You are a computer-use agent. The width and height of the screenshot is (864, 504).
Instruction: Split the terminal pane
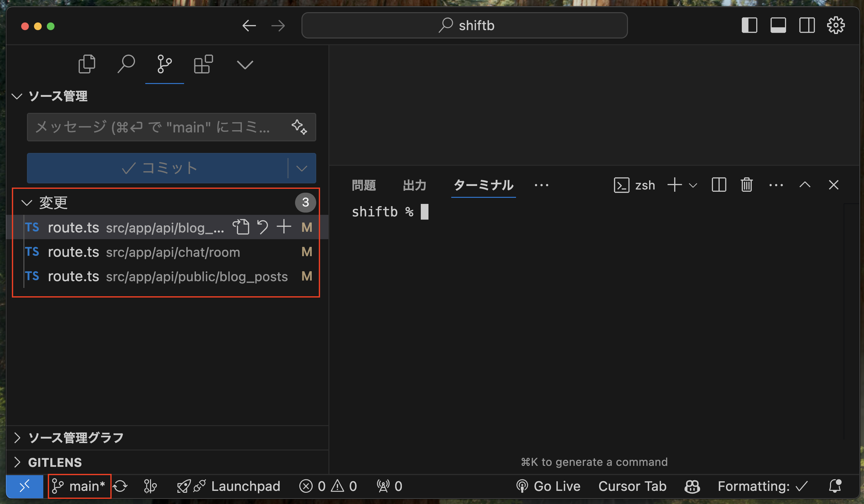[x=719, y=185]
